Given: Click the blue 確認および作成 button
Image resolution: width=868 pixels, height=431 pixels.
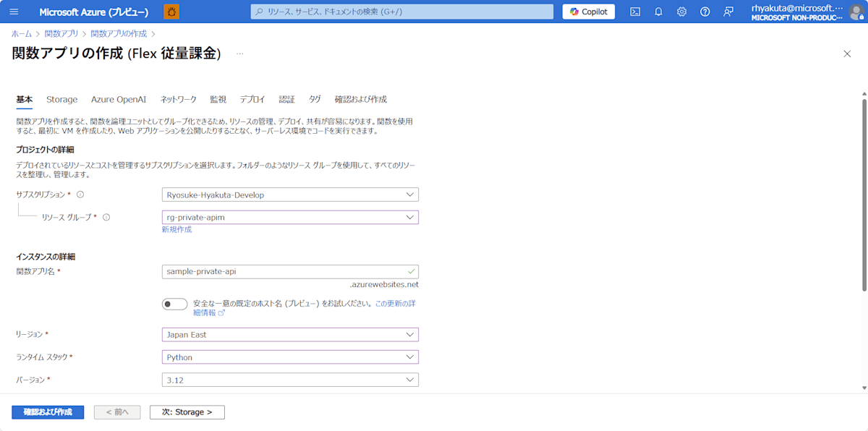Looking at the screenshot, I should [48, 412].
